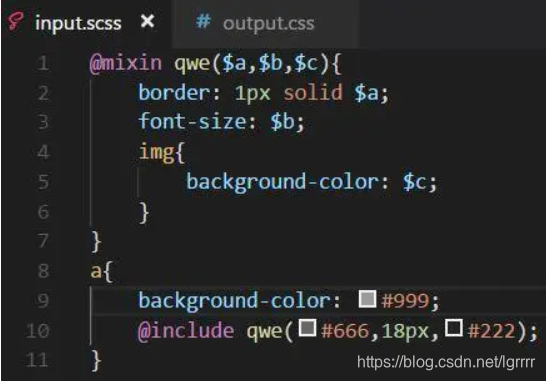Click the font-size property on line 3

pyautogui.click(x=193, y=122)
